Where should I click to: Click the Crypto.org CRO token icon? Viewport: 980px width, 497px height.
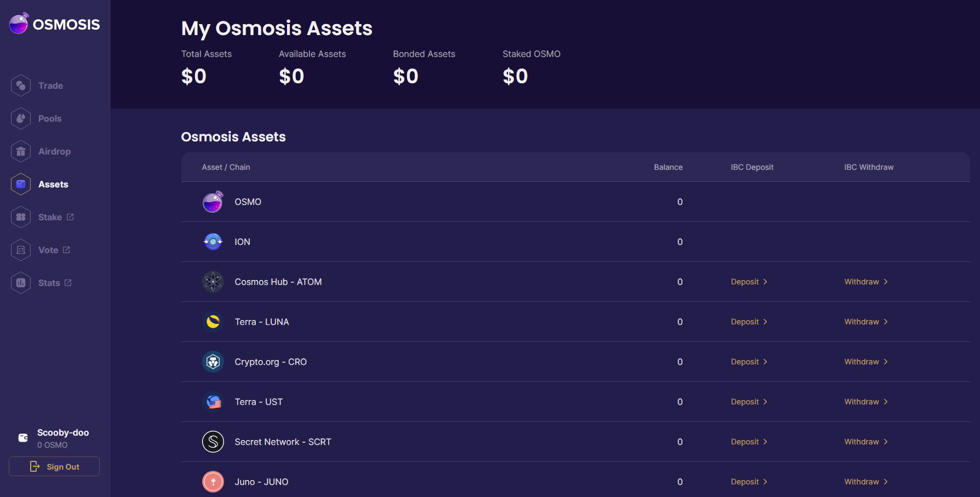point(213,362)
